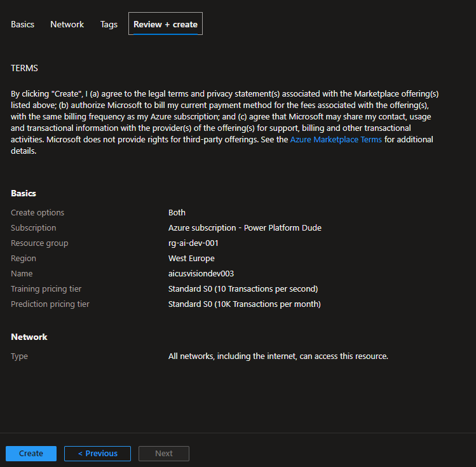Switch to the Basics tab
This screenshot has width=476, height=467.
pos(22,24)
